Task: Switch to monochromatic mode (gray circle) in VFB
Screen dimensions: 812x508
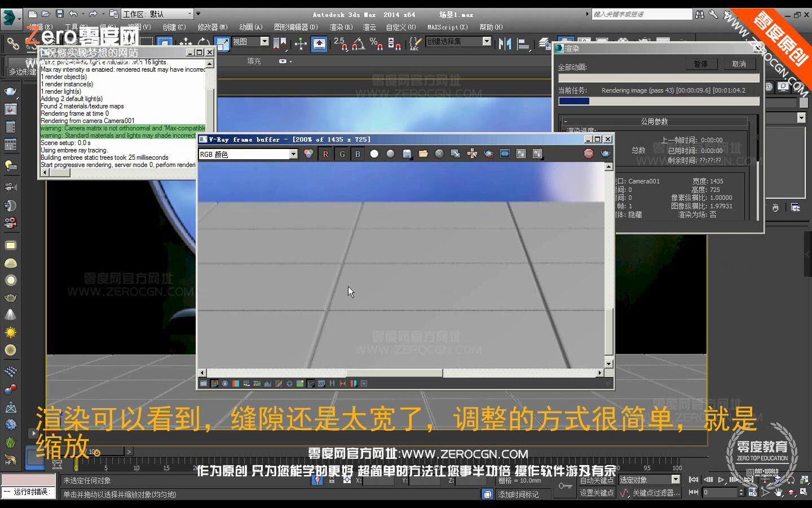Action: click(x=390, y=154)
